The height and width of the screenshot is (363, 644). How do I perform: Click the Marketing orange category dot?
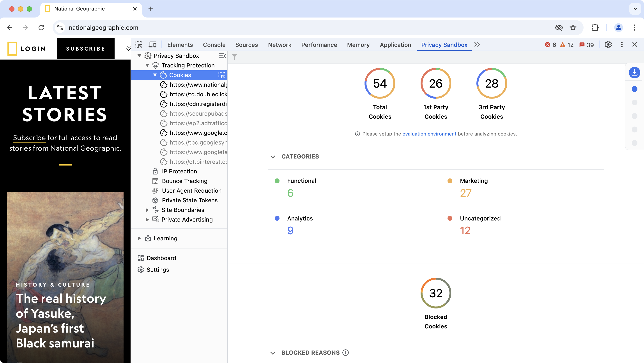[450, 181]
